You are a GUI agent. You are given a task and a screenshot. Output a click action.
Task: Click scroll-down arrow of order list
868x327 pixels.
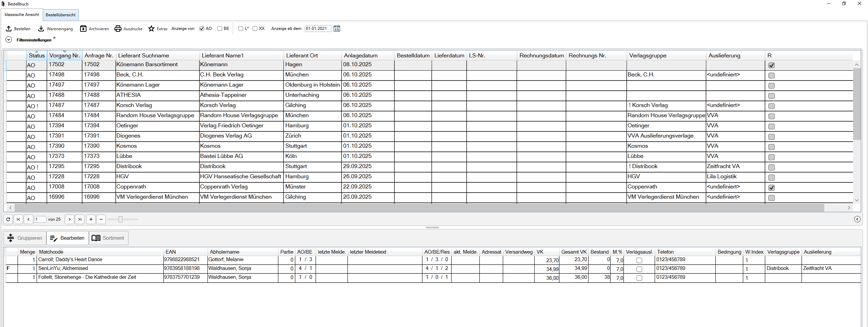(857, 200)
